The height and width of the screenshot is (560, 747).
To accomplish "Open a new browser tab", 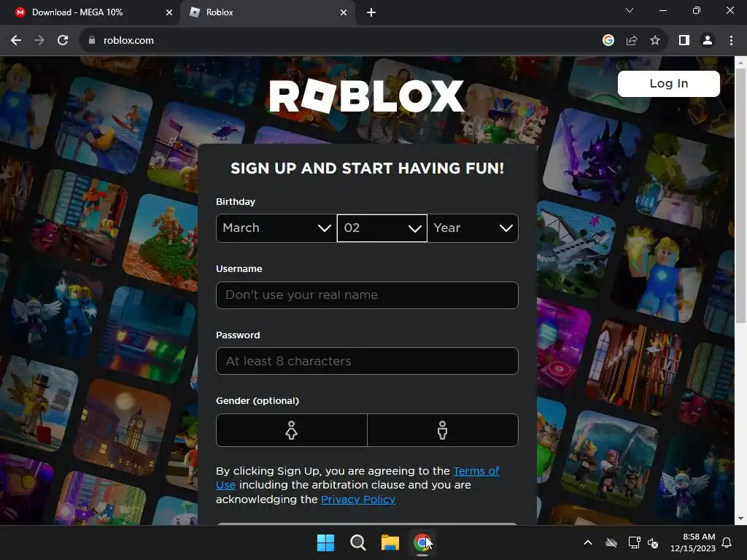I will pos(371,13).
